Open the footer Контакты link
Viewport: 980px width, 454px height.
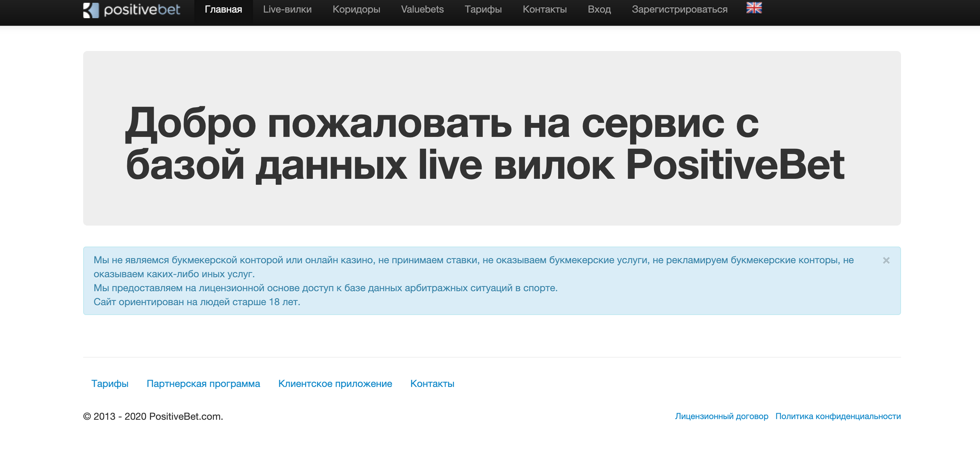(x=432, y=384)
